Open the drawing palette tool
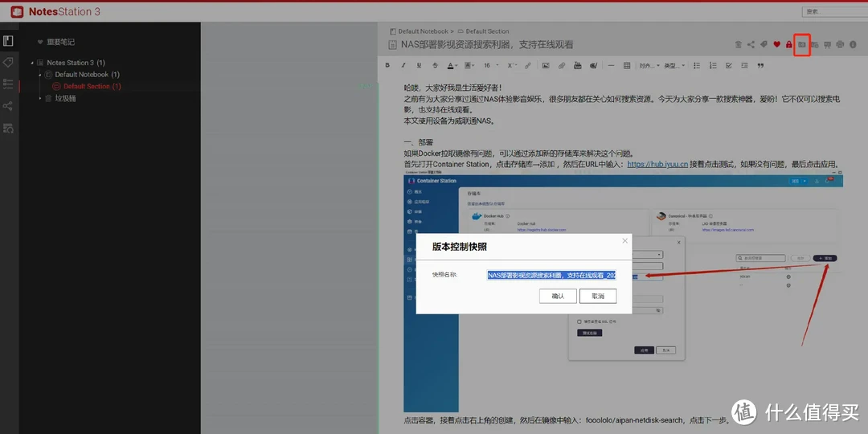 point(593,65)
